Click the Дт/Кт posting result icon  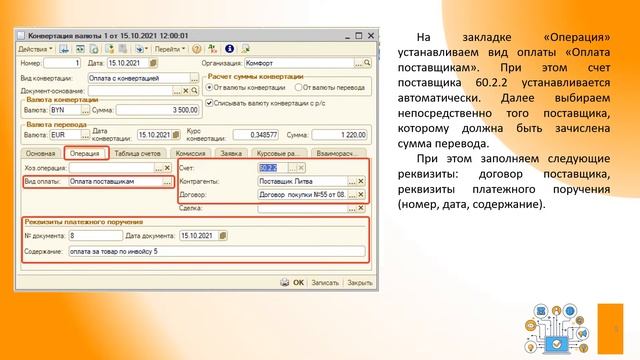(x=212, y=49)
